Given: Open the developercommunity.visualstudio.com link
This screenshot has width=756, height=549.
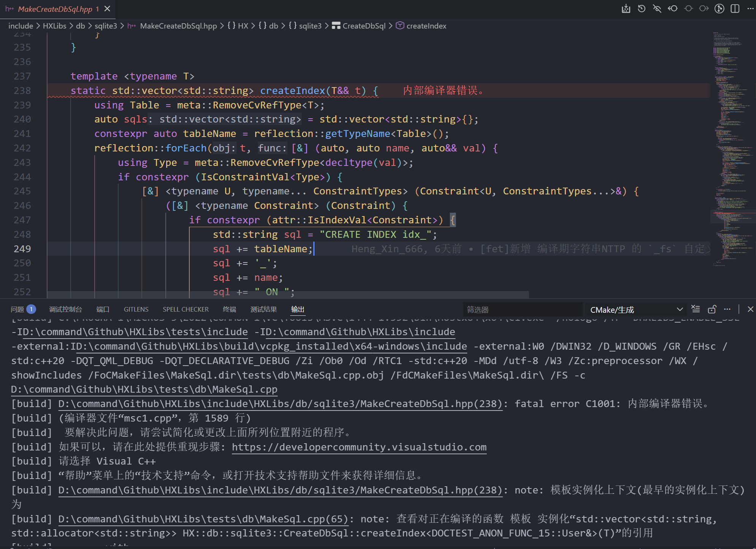Looking at the screenshot, I should coord(359,447).
